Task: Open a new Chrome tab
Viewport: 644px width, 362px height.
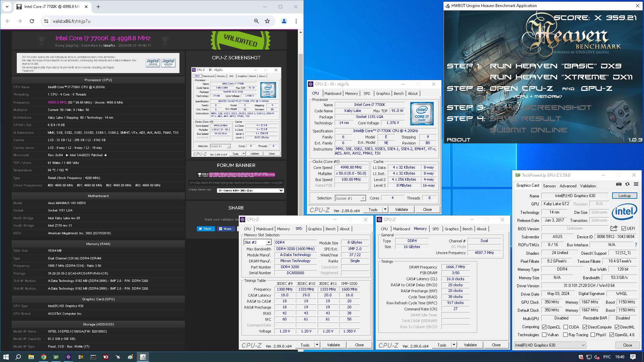Action: pyautogui.click(x=98, y=7)
